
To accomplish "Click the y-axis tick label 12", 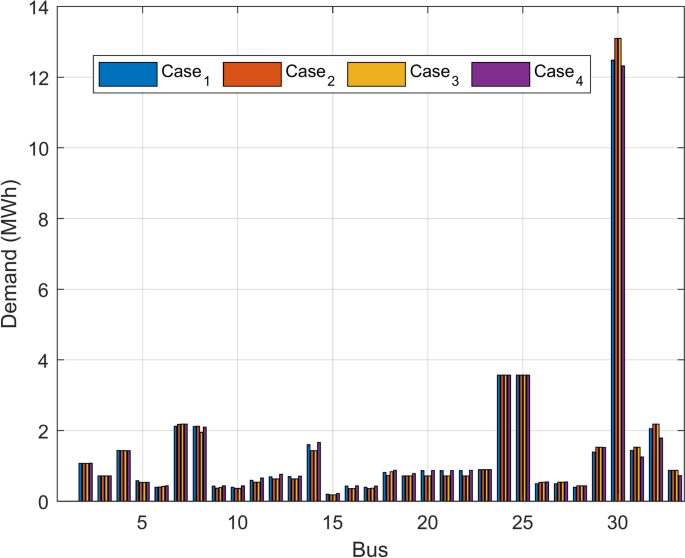I will tap(40, 78).
